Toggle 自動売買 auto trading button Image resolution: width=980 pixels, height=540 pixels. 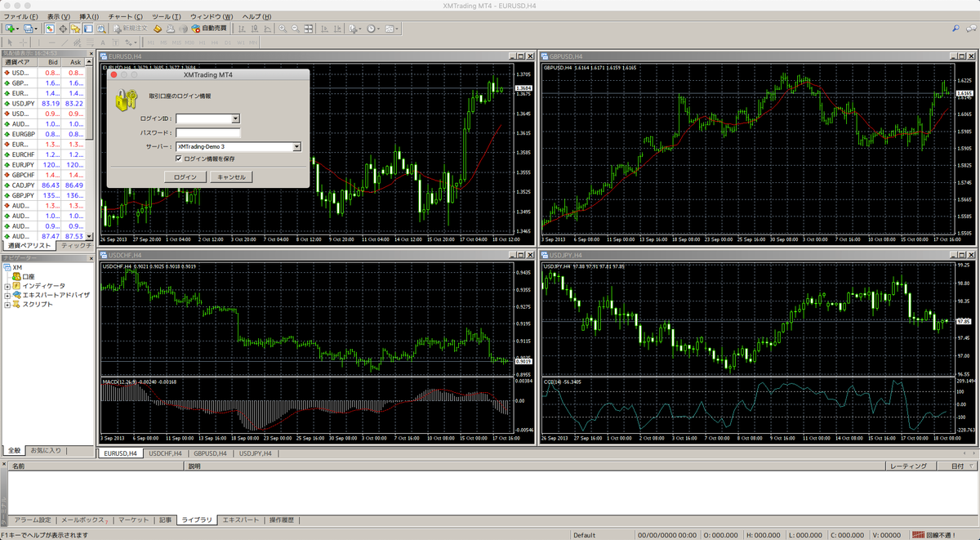[x=208, y=29]
